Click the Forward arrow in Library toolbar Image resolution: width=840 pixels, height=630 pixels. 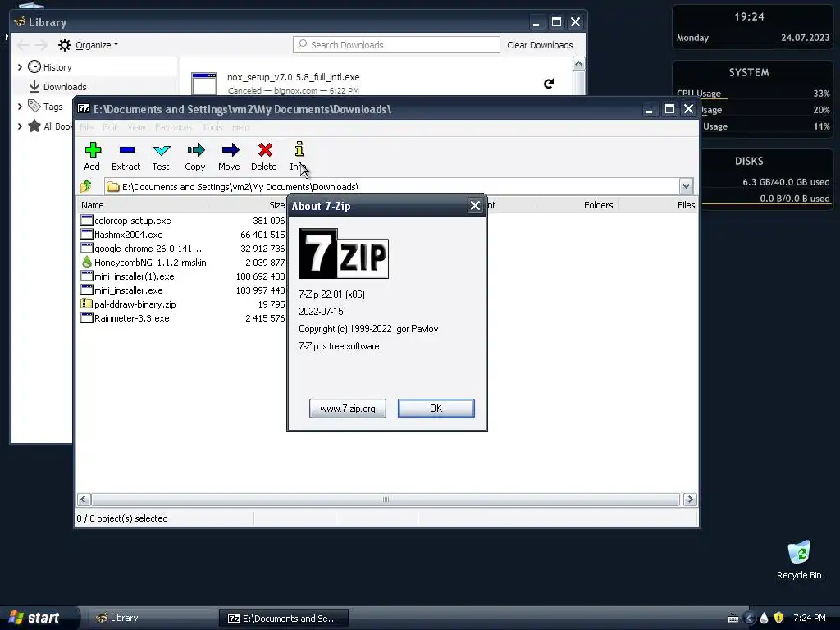(41, 45)
